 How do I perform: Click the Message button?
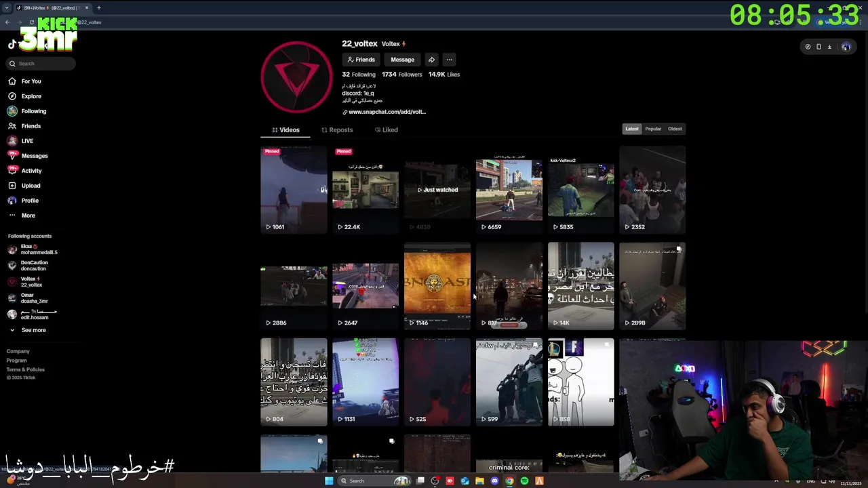click(402, 60)
